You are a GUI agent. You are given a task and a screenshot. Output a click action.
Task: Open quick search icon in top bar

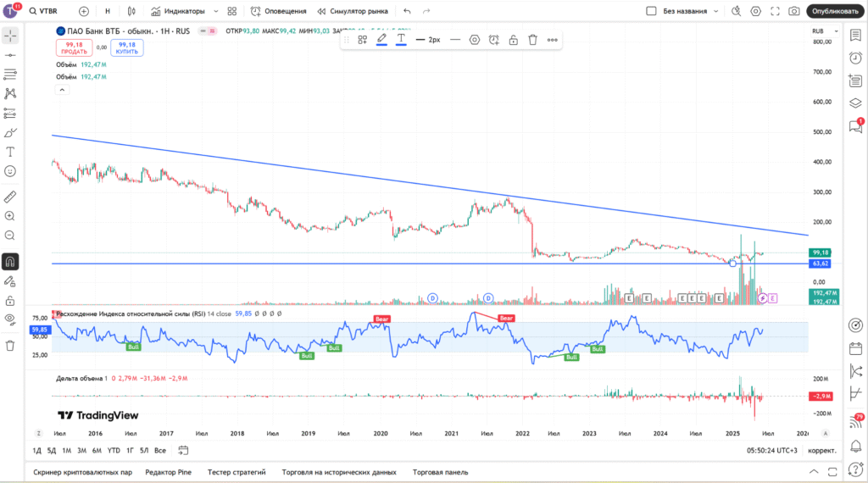coord(736,11)
